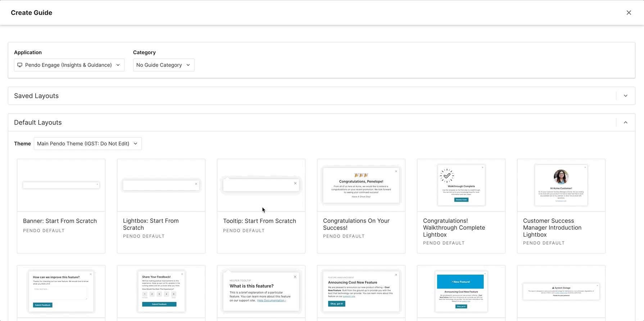Choose Share Your Feedback layout thumbnail
Image resolution: width=644 pixels, height=321 pixels.
(x=161, y=291)
